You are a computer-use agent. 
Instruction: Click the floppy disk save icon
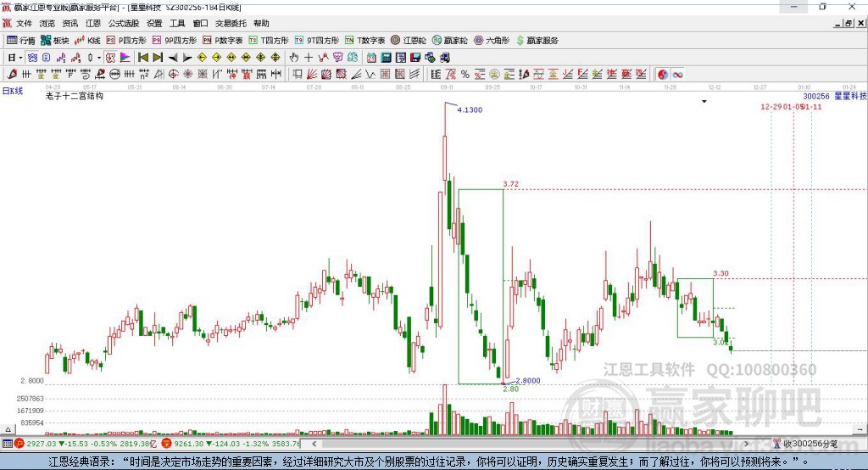pos(415,58)
